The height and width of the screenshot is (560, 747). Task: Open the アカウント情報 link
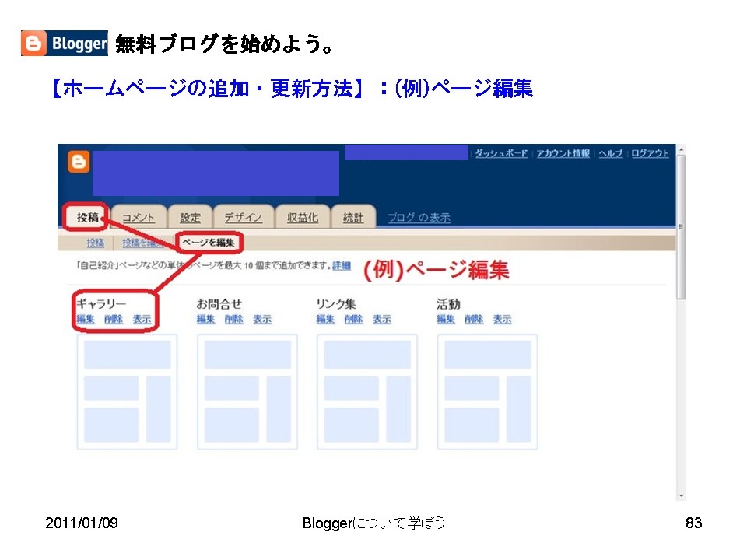click(x=562, y=153)
